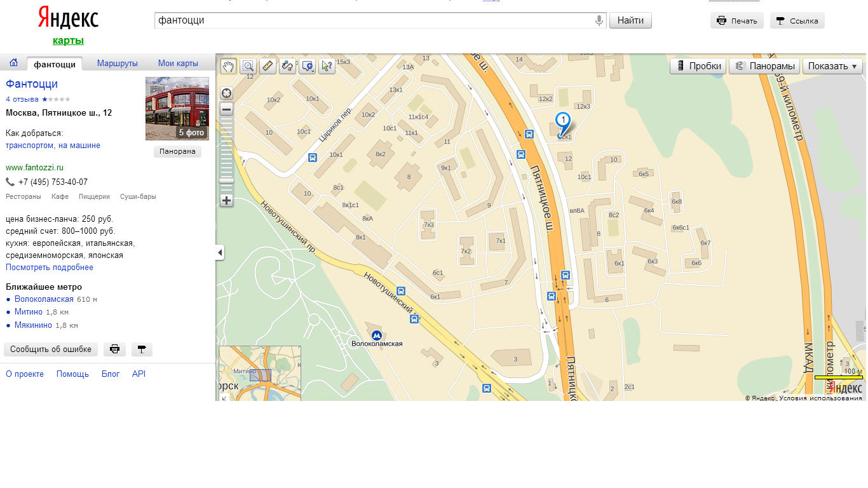Select the Волоколамская metro link in sidebar
The image size is (868, 488).
click(x=44, y=299)
